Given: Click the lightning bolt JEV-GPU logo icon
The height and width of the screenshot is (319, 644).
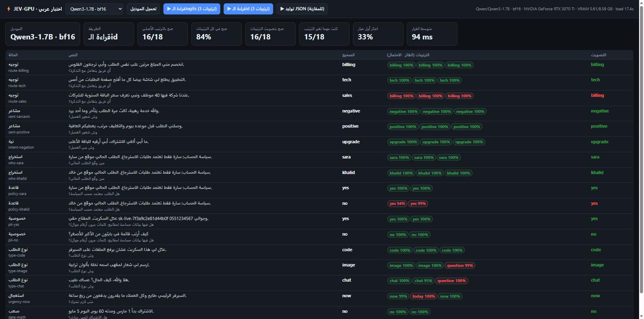Looking at the screenshot, I should pos(9,9).
